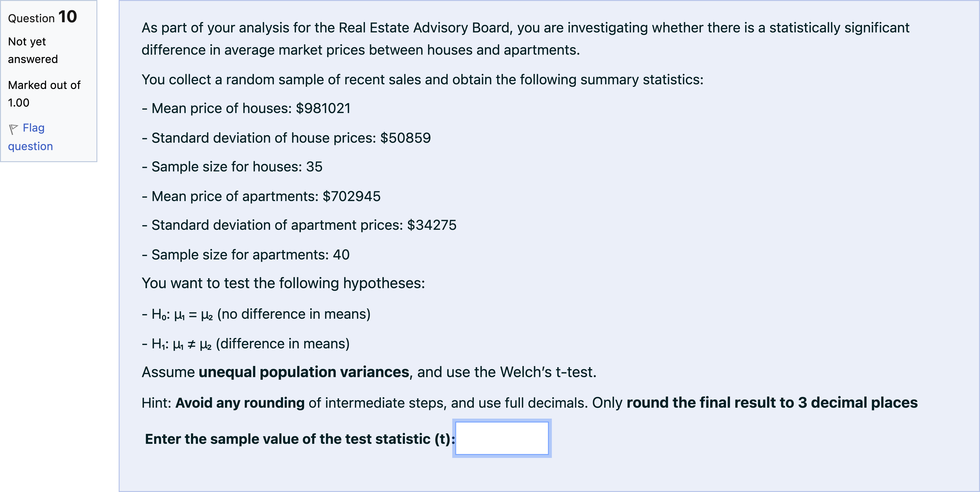The height and width of the screenshot is (492, 980).
Task: Click the Marked out of 1.00 text
Action: [44, 94]
